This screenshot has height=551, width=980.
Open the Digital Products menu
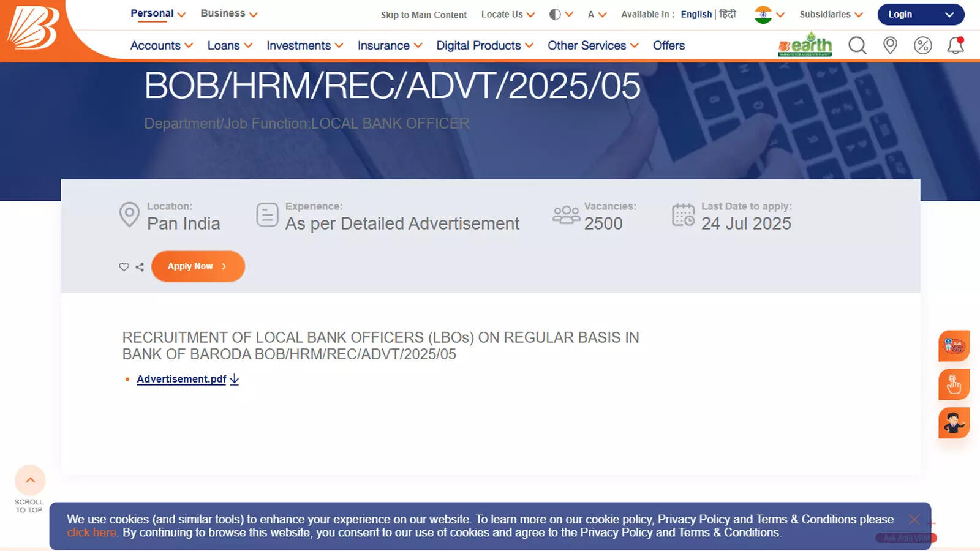485,45
